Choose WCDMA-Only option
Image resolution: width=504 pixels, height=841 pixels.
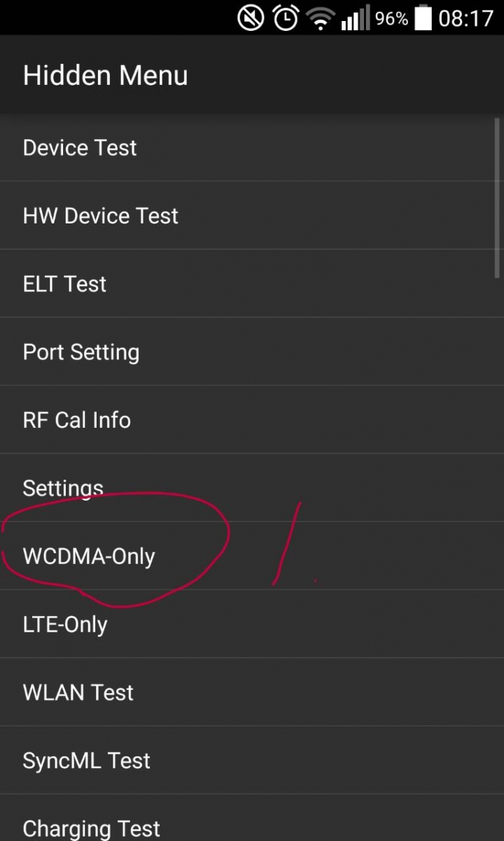pos(252,556)
